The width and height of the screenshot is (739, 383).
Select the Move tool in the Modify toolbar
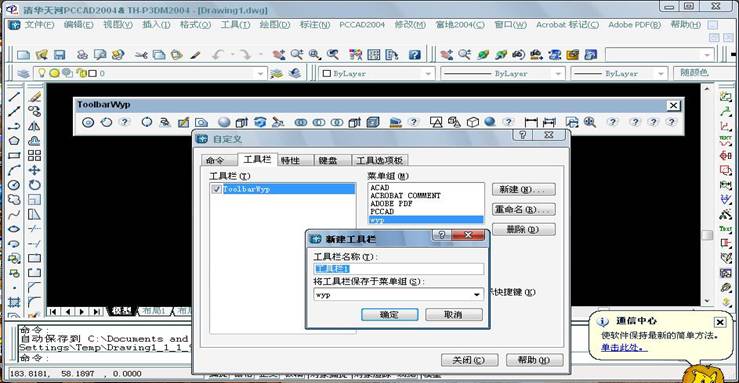[x=34, y=170]
